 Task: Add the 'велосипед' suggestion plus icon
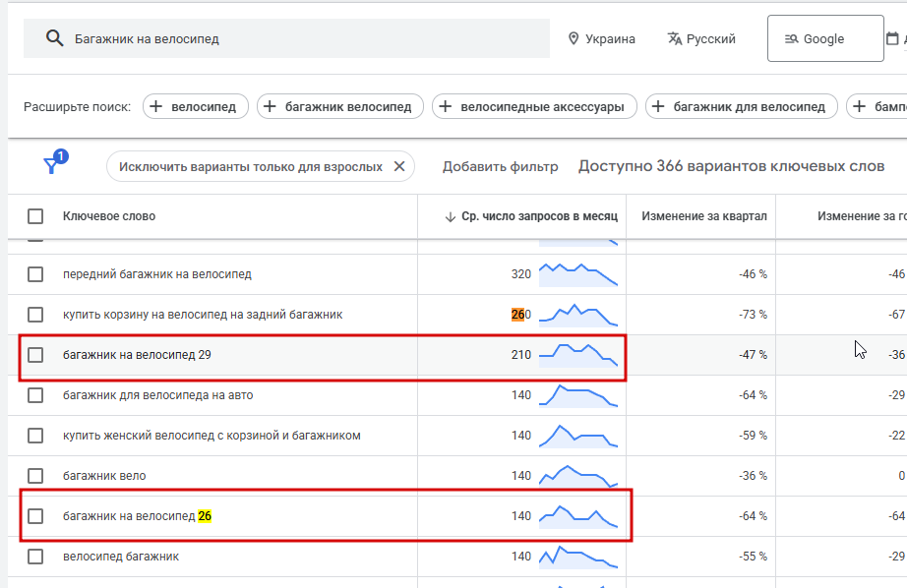156,107
